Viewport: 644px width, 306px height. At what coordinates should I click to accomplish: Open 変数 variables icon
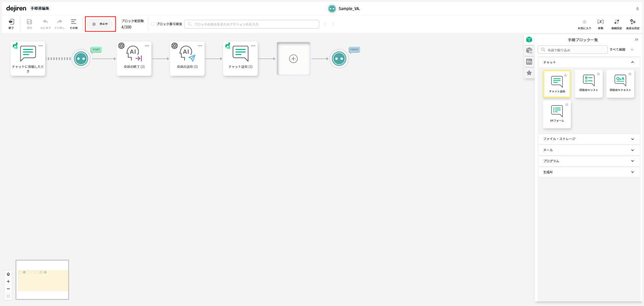click(600, 24)
